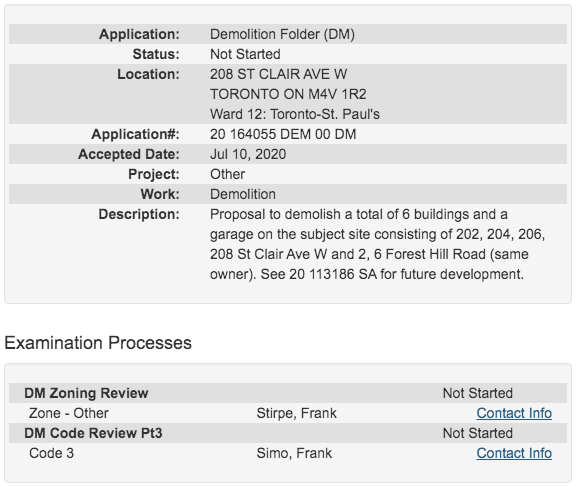Click the Code 3 process entry
Viewport: 577px width, 487px height.
coord(52,453)
